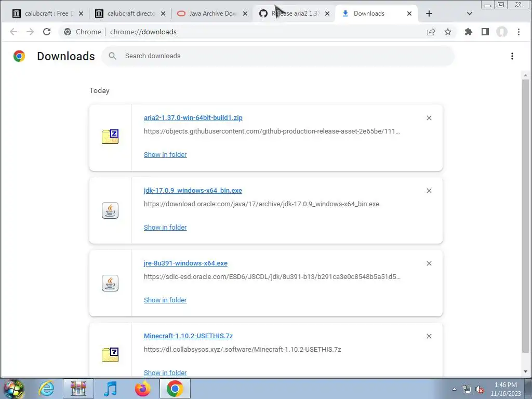Click the jre-8u391 Java file icon
The width and height of the screenshot is (532, 399).
click(110, 283)
